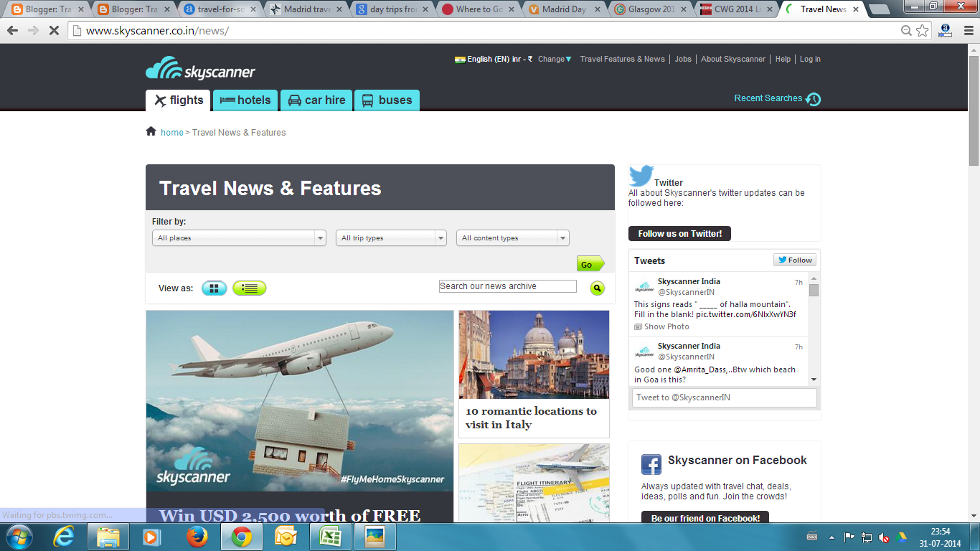
Task: Open Internet Explorer from taskbar
Action: click(65, 537)
